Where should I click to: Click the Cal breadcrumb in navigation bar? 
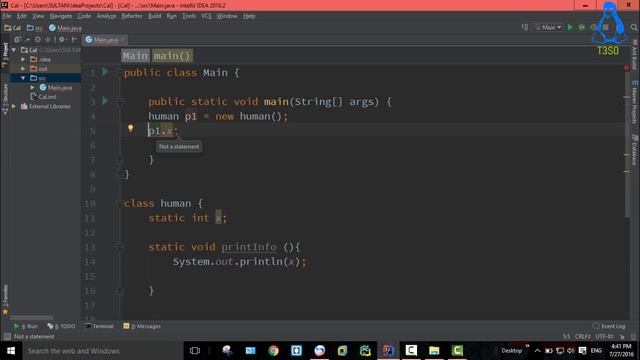[x=13, y=28]
